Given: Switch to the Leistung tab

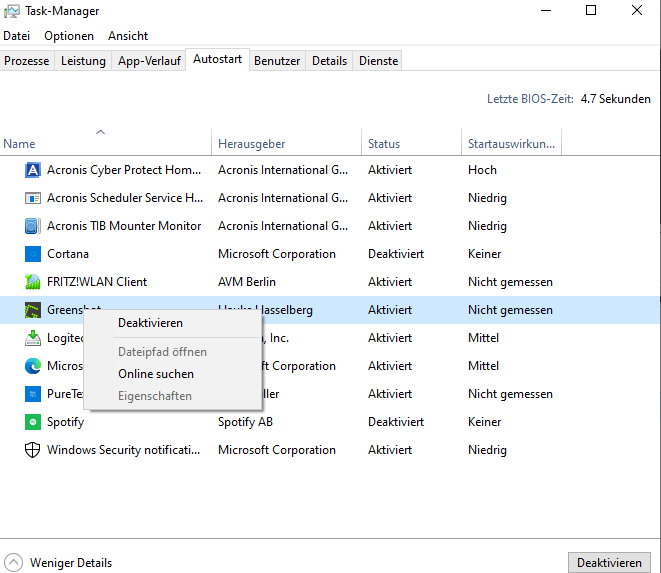Looking at the screenshot, I should point(83,61).
